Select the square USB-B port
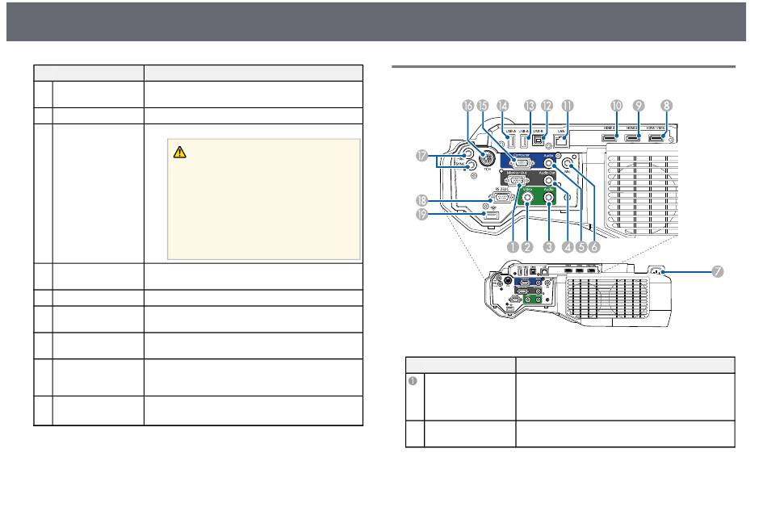This screenshot has height=532, width=767. [539, 140]
